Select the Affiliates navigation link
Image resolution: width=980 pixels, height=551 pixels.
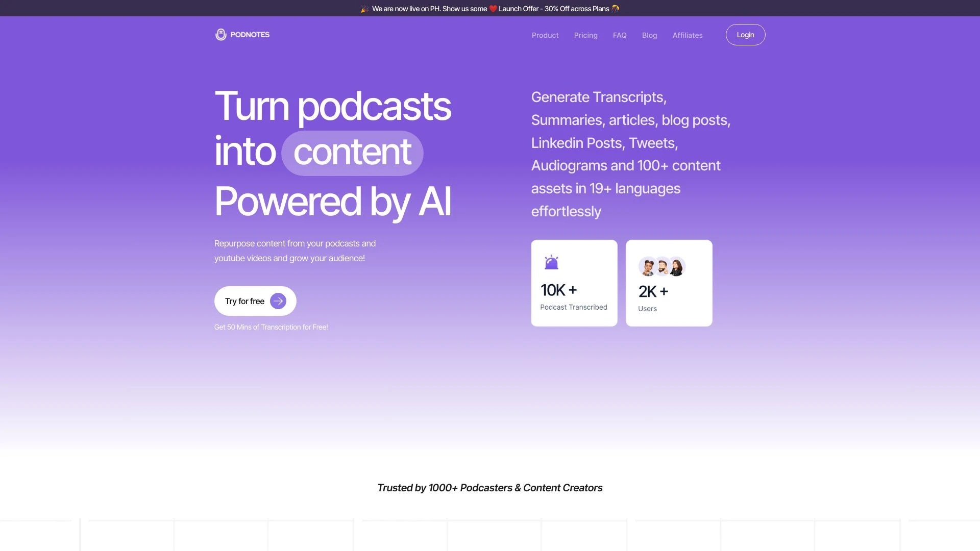click(687, 34)
